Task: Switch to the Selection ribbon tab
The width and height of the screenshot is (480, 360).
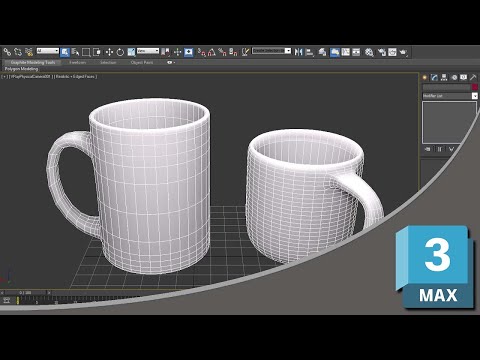Action: [108, 62]
